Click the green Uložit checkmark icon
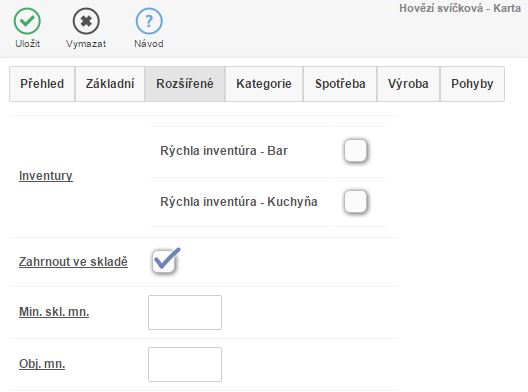Viewport: 528px width, 392px height. (x=27, y=21)
